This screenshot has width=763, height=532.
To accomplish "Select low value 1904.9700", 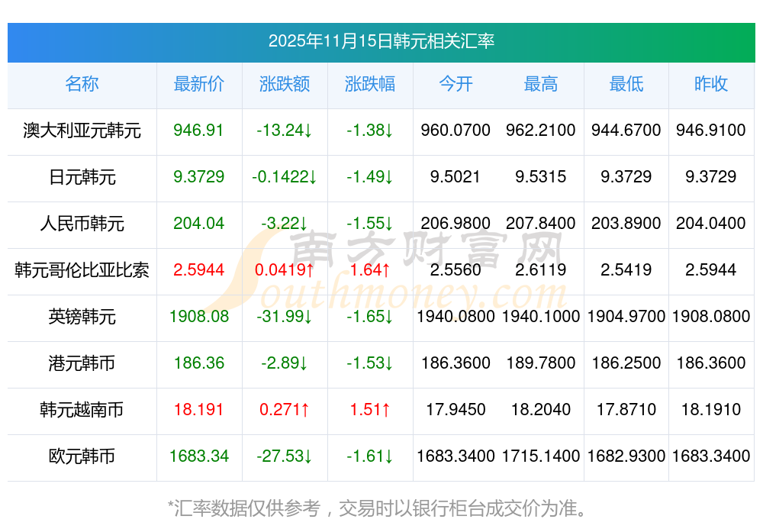I will click(626, 317).
